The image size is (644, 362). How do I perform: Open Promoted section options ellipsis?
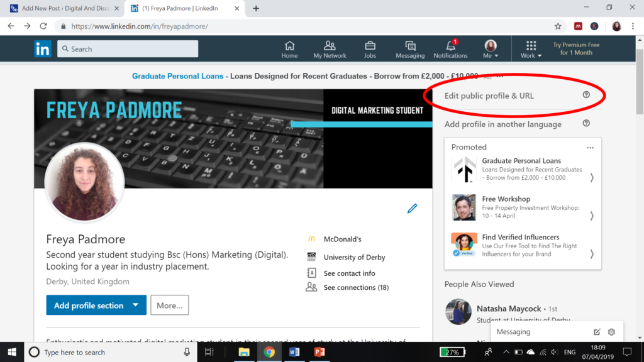590,148
